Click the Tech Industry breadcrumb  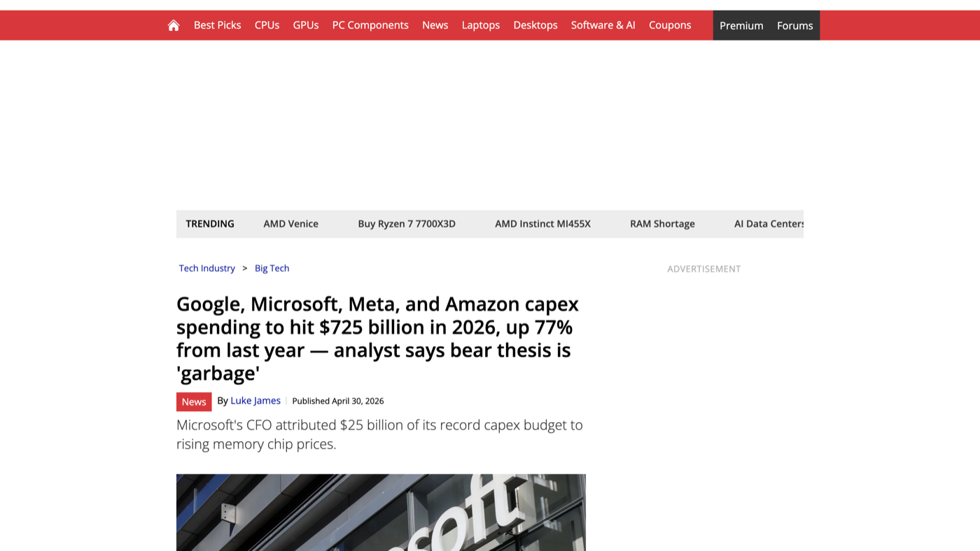point(207,268)
